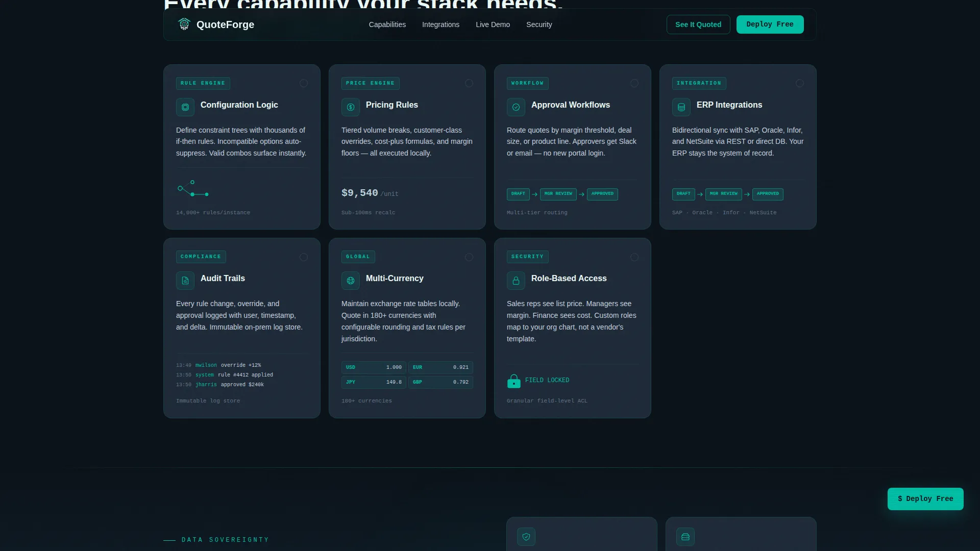The height and width of the screenshot is (551, 980).
Task: Click the Role-Based Access lock icon
Action: (516, 281)
